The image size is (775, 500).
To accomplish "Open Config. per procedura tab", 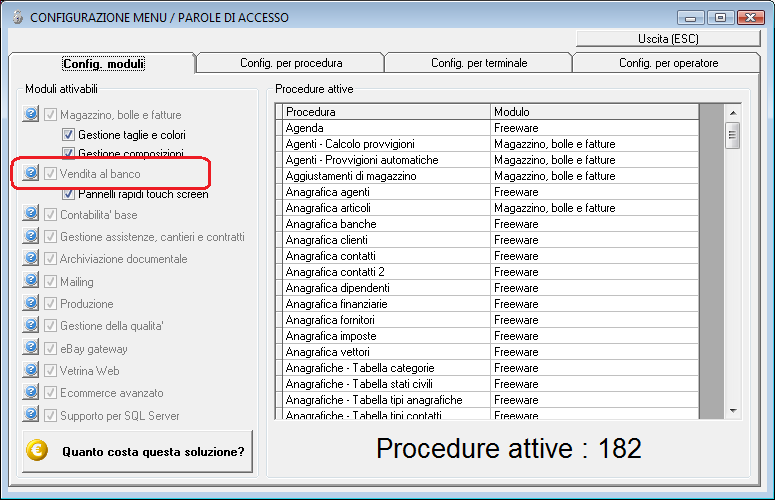I will pyautogui.click(x=291, y=63).
